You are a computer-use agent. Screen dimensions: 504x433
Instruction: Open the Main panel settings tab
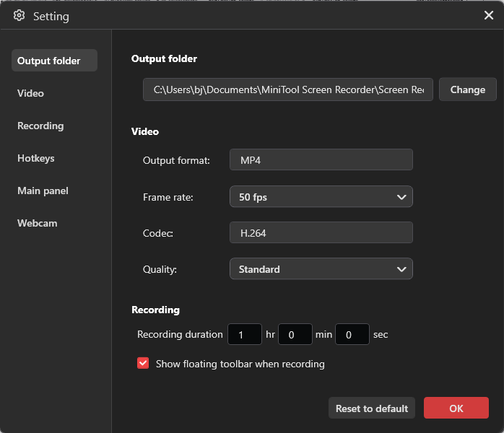(x=43, y=191)
